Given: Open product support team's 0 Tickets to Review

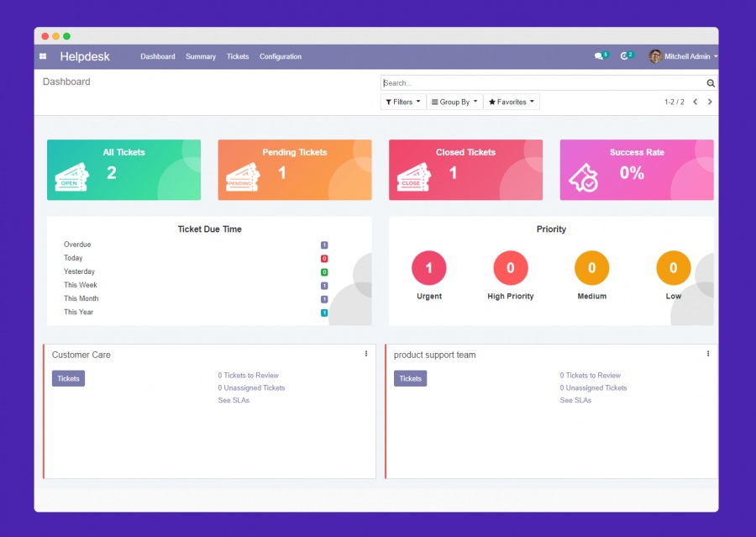Looking at the screenshot, I should tap(591, 376).
